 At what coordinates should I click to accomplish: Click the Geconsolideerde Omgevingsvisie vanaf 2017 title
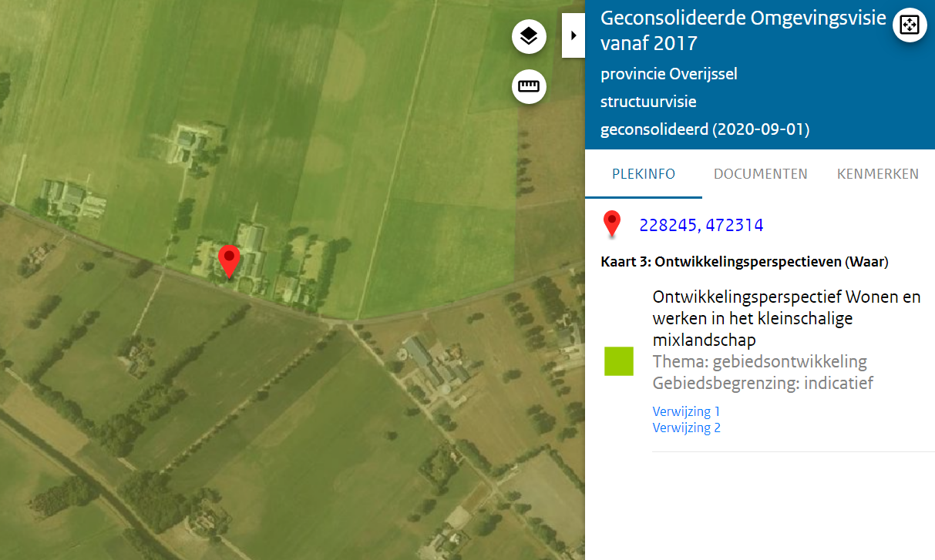click(x=743, y=31)
